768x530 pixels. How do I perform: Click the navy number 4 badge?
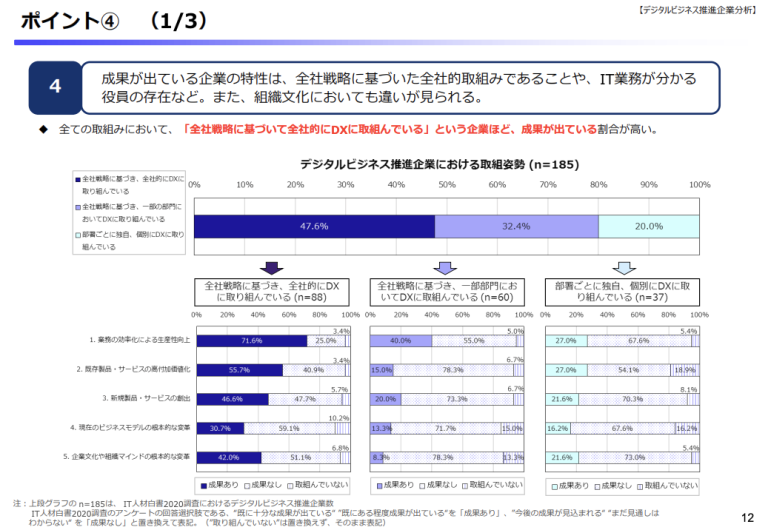click(55, 87)
